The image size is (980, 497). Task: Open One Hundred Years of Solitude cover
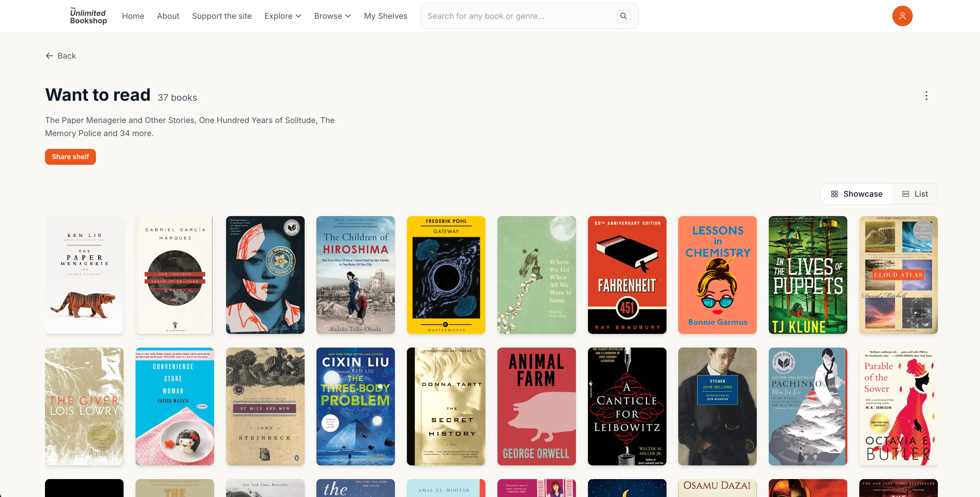[x=175, y=275]
